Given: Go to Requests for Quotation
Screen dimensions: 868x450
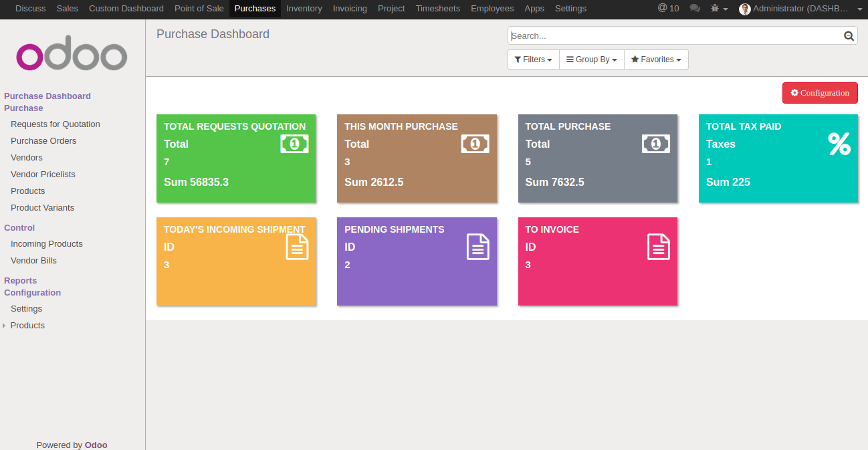Looking at the screenshot, I should click(x=56, y=124).
